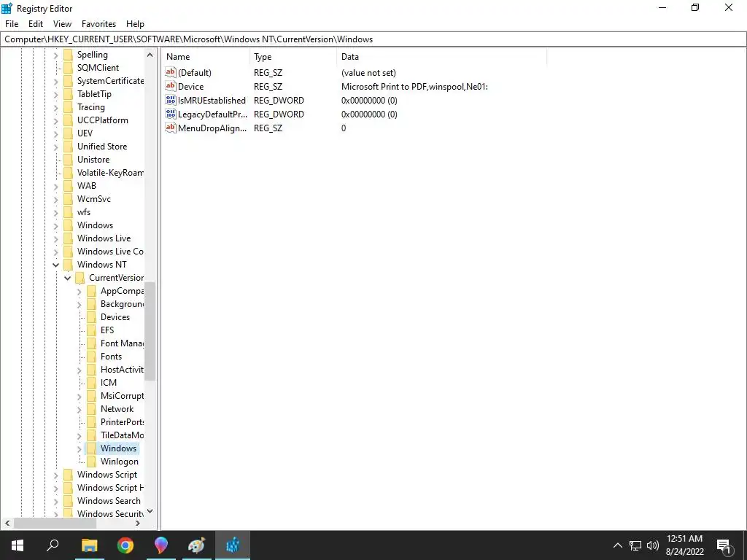Click the tree vertical scrollbar thumb
747x560 pixels.
point(150,331)
